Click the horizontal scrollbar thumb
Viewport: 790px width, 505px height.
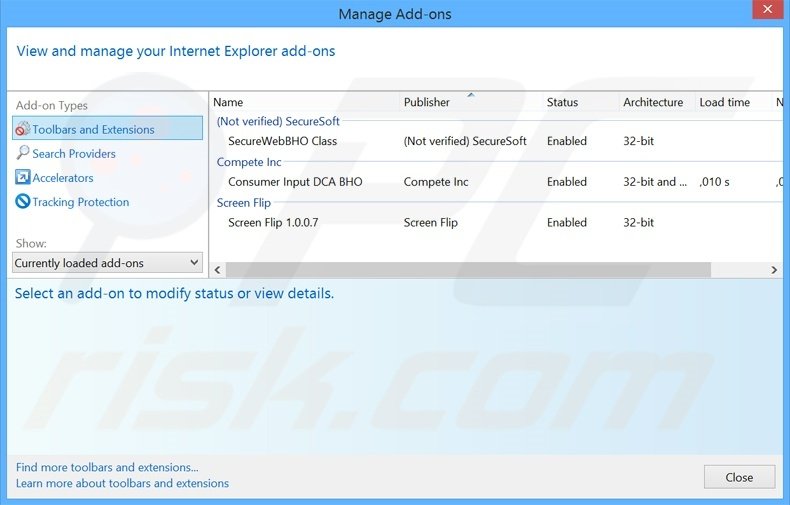click(468, 270)
